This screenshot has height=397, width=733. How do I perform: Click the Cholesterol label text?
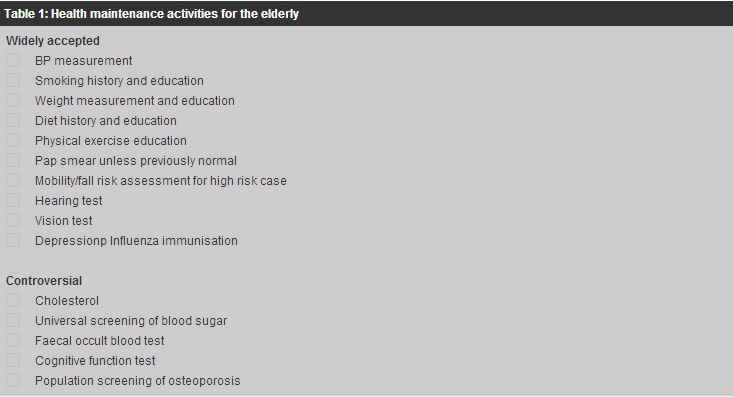(67, 301)
